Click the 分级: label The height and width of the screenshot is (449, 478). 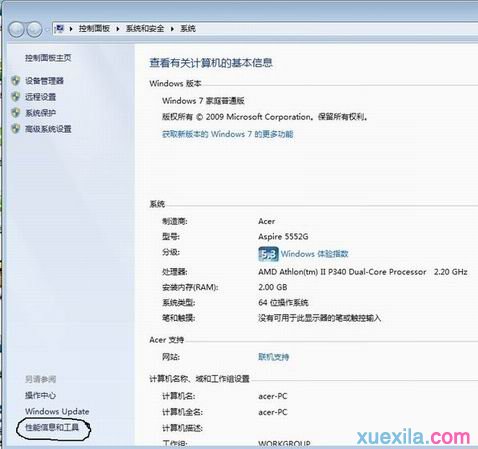[171, 252]
